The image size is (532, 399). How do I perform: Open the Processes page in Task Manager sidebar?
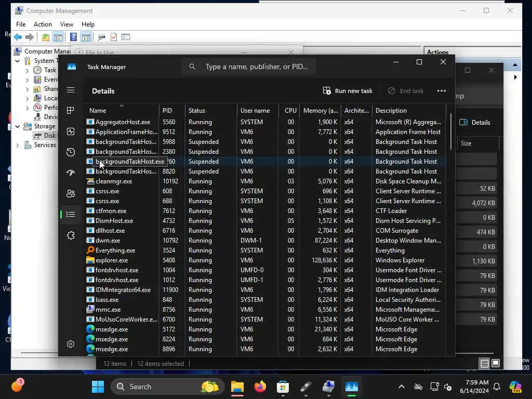click(71, 111)
